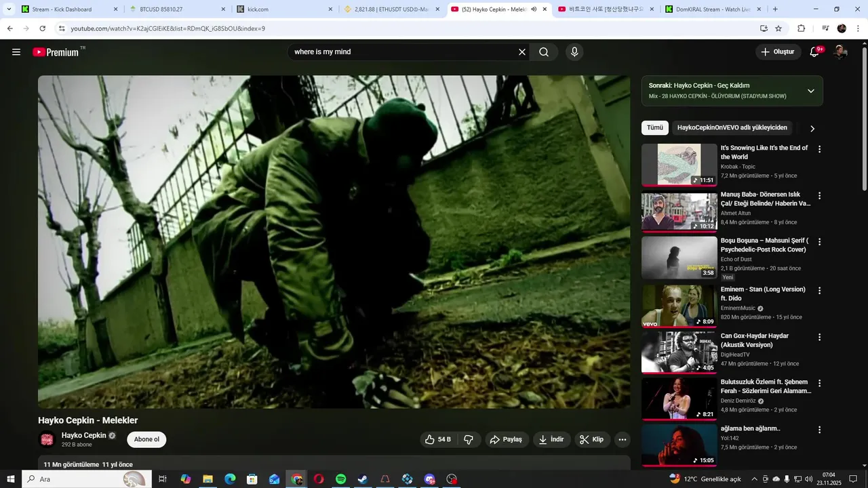Click the "İndir" download button

click(x=551, y=439)
